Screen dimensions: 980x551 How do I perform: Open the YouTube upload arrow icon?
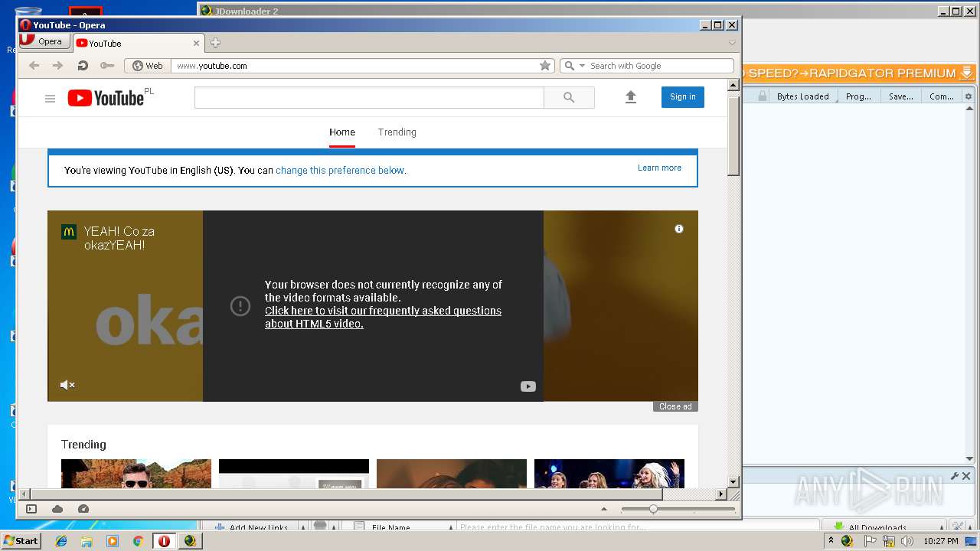[631, 97]
